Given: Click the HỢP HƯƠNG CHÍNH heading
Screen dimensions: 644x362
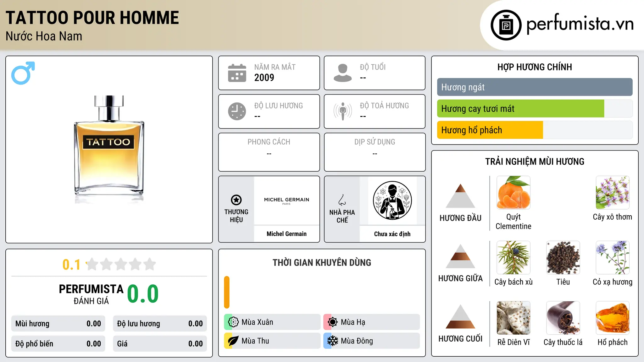Looking at the screenshot, I should [x=535, y=67].
